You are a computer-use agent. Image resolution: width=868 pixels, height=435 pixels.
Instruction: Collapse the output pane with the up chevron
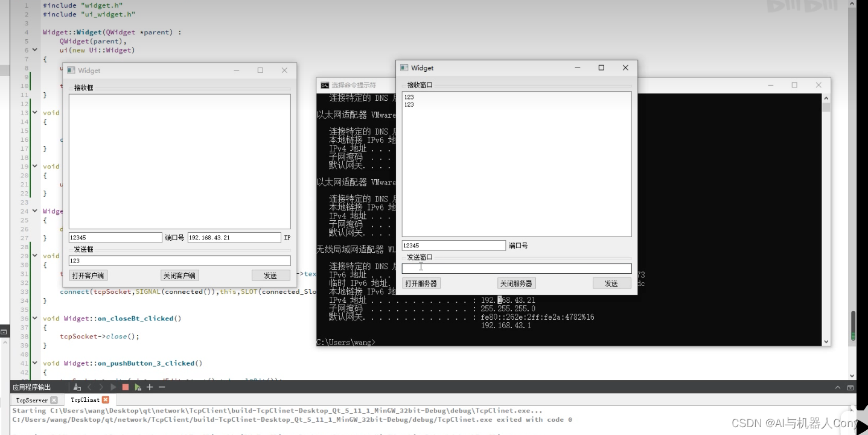(838, 387)
